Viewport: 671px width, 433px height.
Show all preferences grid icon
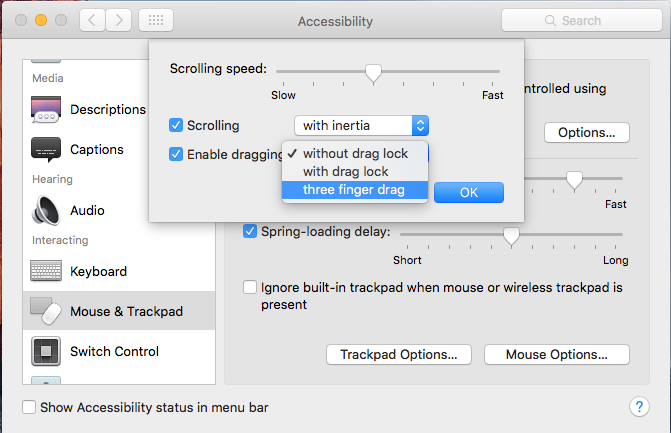(x=156, y=20)
